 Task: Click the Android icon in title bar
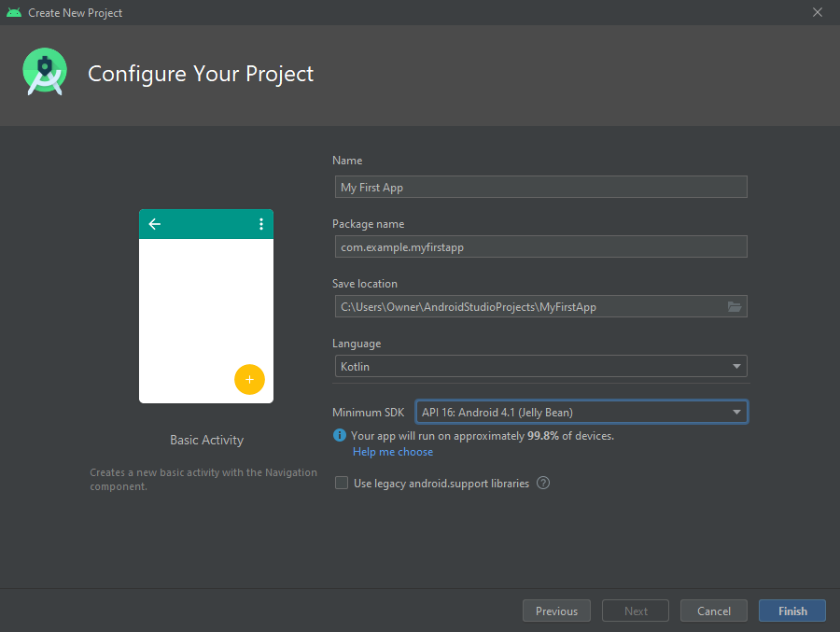(13, 13)
